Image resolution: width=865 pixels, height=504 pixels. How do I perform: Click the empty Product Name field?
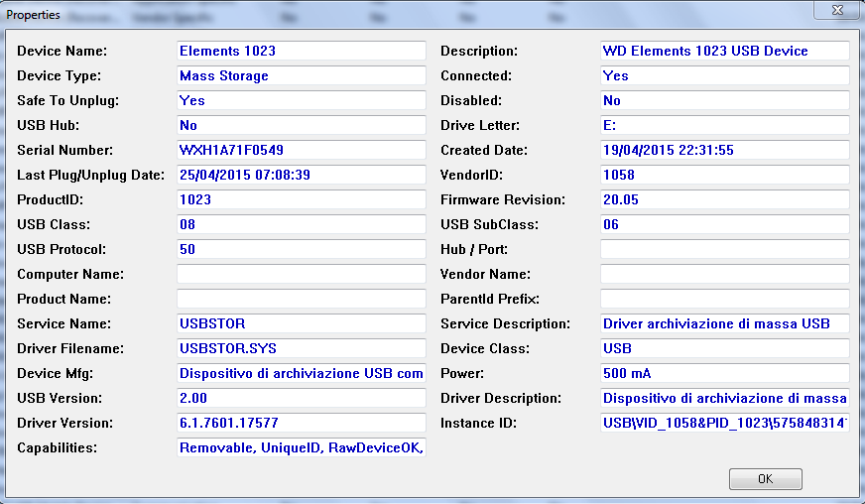(302, 300)
